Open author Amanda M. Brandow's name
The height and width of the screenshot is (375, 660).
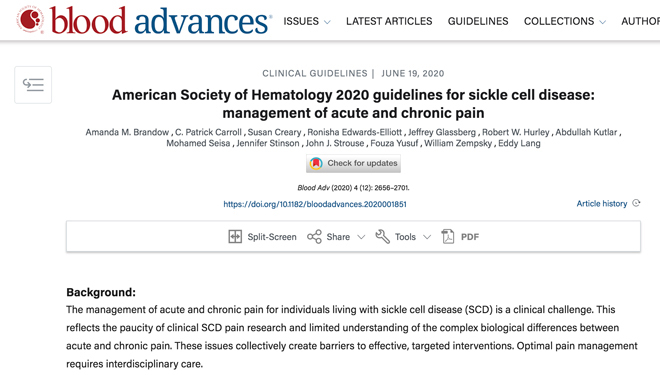[127, 132]
